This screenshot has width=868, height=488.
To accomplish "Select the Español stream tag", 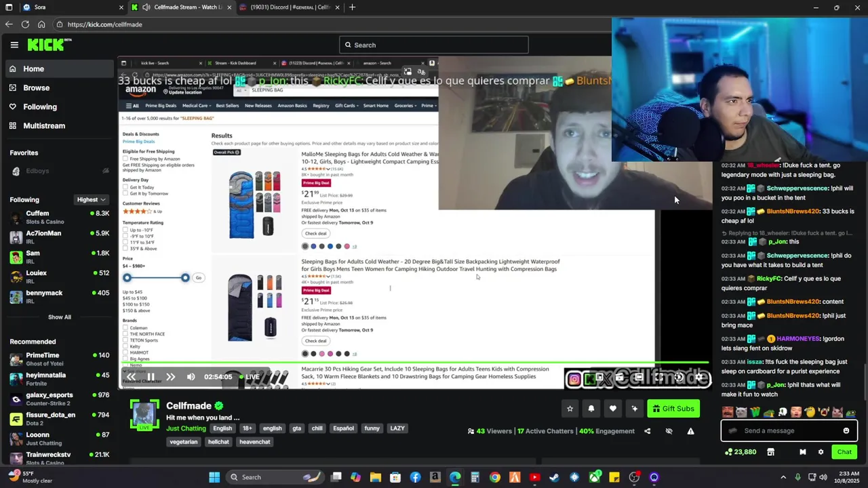I will tap(343, 428).
